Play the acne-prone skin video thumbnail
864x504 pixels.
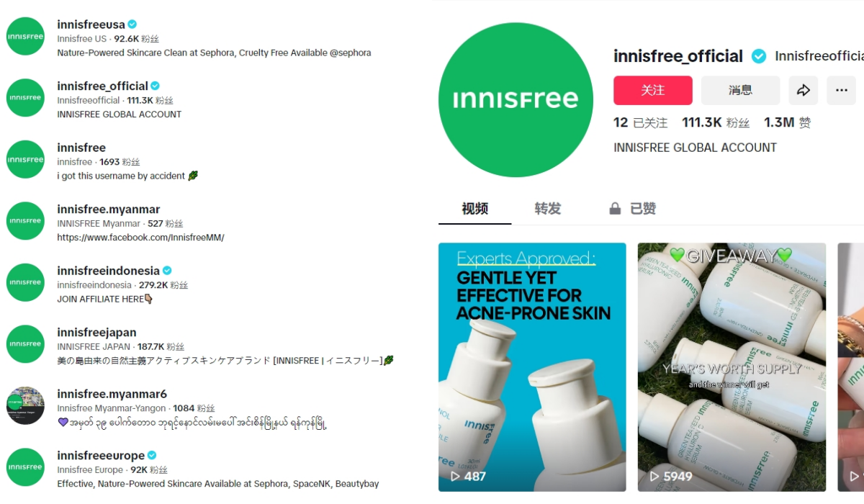pyautogui.click(x=532, y=367)
